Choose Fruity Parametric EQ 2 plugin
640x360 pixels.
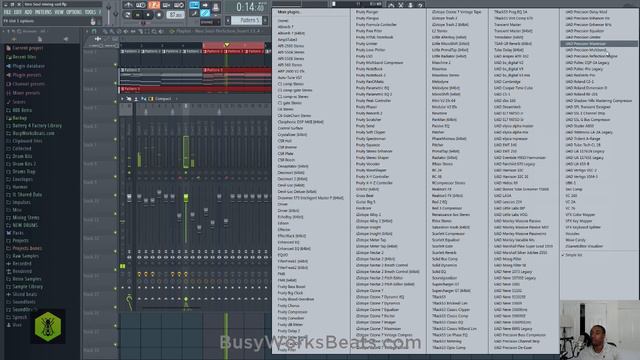(x=374, y=94)
